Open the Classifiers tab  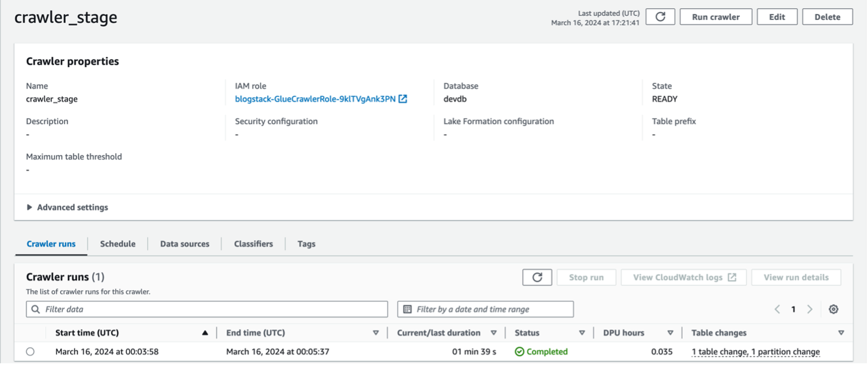pyautogui.click(x=253, y=244)
